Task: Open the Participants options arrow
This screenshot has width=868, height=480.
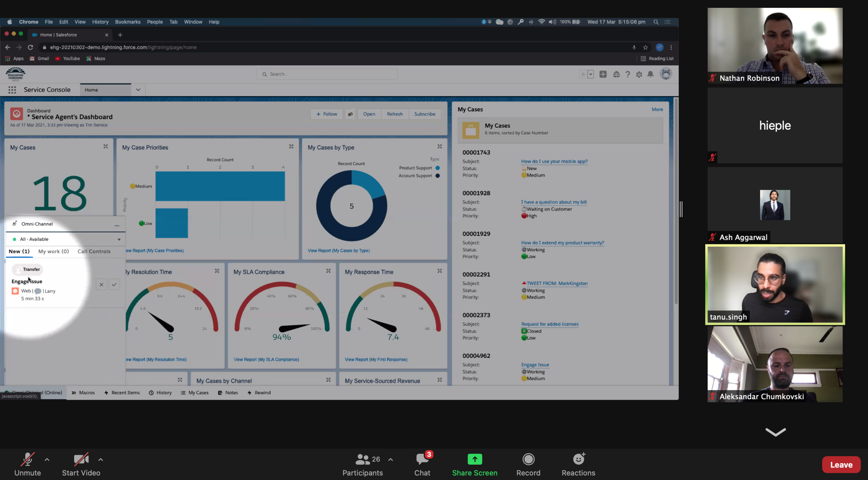Action: coord(391,459)
